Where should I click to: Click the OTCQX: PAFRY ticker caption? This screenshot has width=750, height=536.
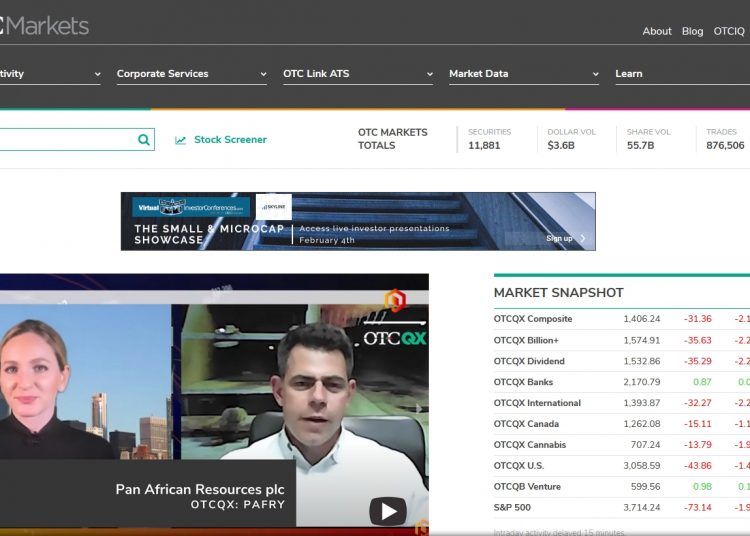point(238,504)
